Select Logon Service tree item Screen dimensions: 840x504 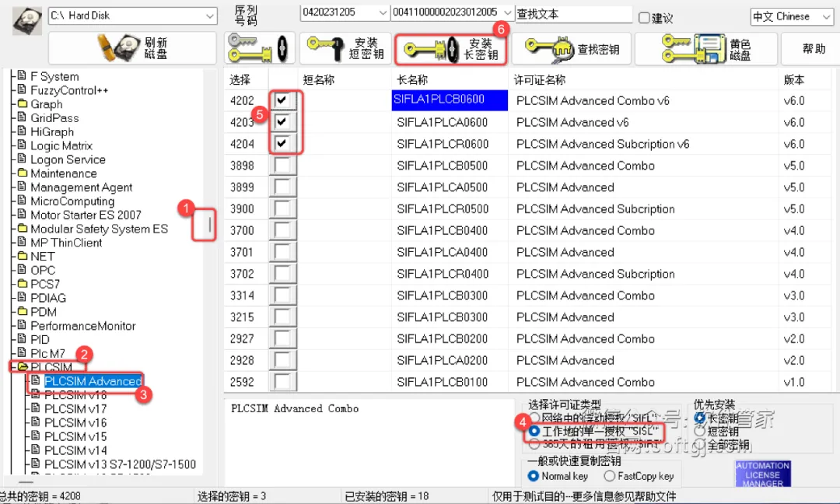point(68,159)
